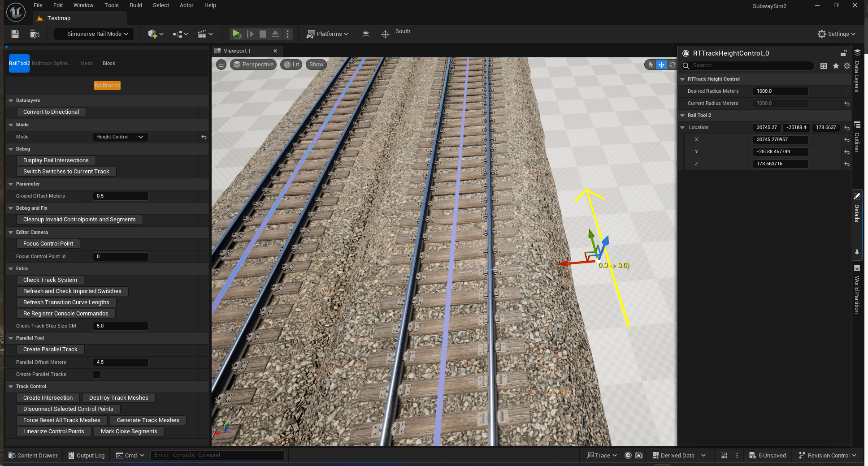The height and width of the screenshot is (466, 868).
Task: Select the translate gizmo tool in viewport
Action: (x=661, y=65)
